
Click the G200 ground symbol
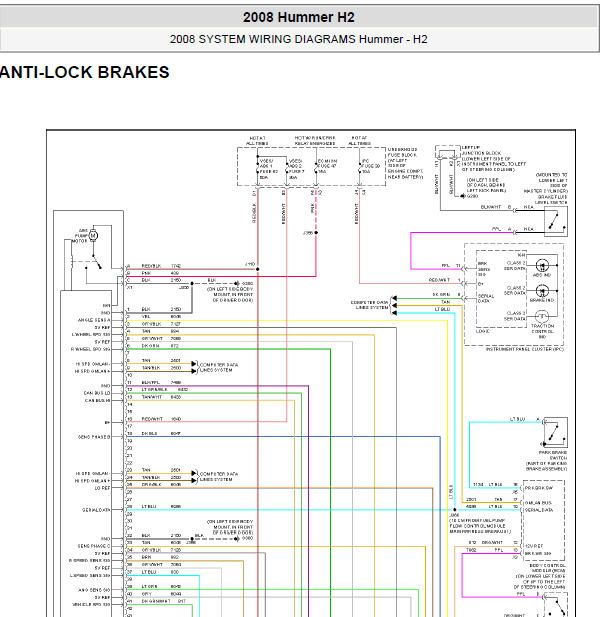click(463, 196)
